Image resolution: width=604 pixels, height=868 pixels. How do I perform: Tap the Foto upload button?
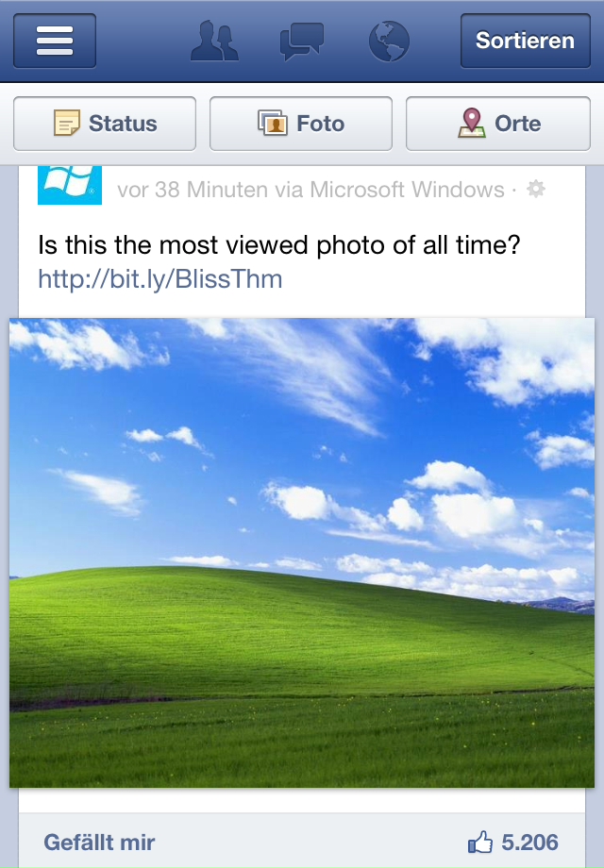pos(301,124)
